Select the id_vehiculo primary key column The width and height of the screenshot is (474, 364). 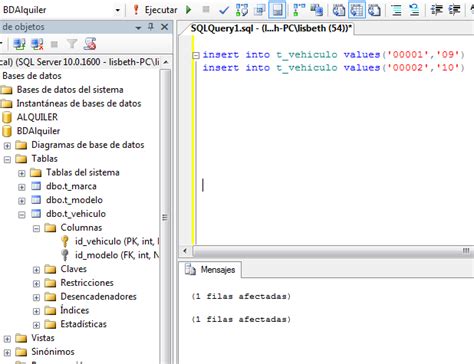click(x=117, y=241)
